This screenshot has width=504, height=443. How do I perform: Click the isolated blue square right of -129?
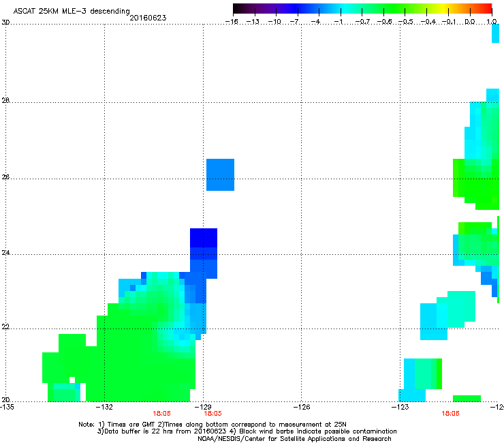[220, 174]
